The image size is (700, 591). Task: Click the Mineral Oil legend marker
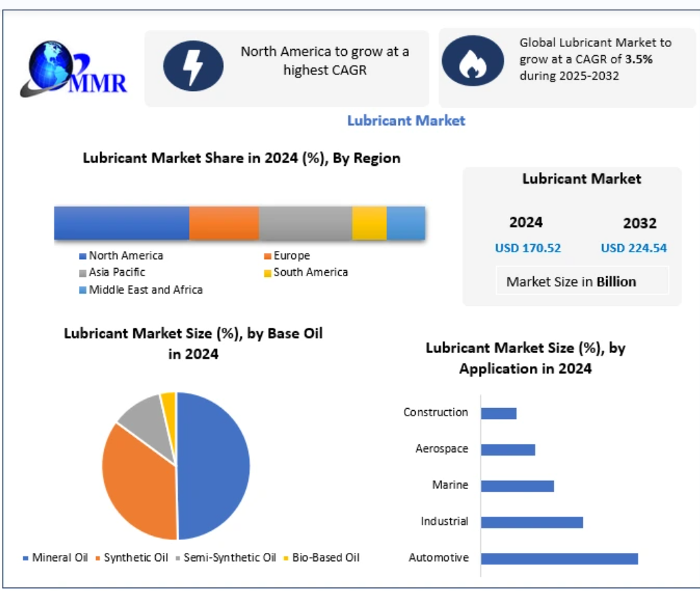click(26, 558)
